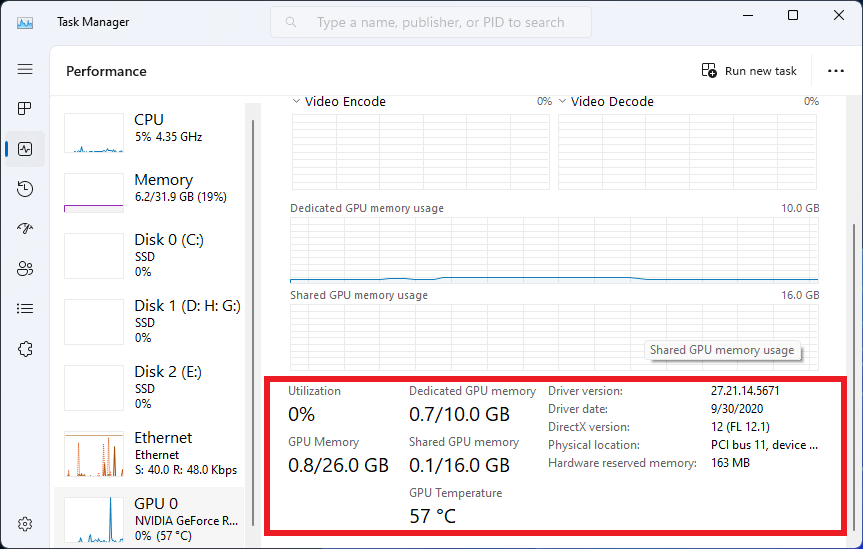The height and width of the screenshot is (549, 863).
Task: Open the Services puzzle icon page
Action: [x=25, y=349]
